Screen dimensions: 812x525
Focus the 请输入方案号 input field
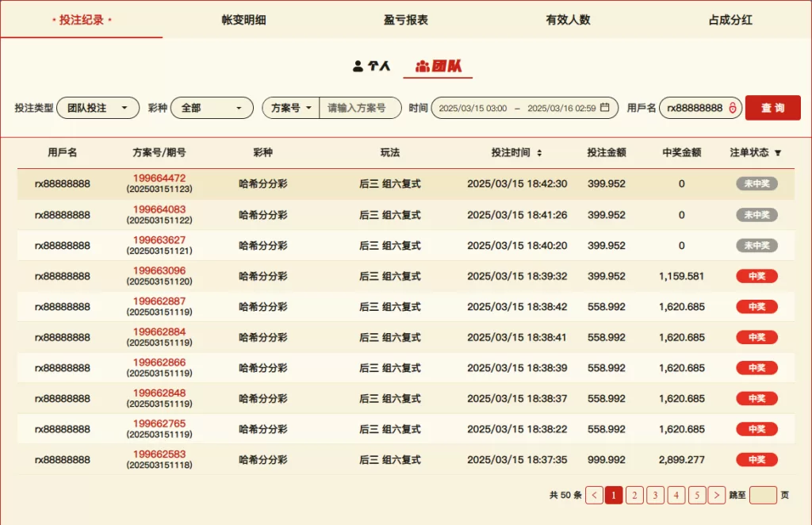click(x=360, y=108)
